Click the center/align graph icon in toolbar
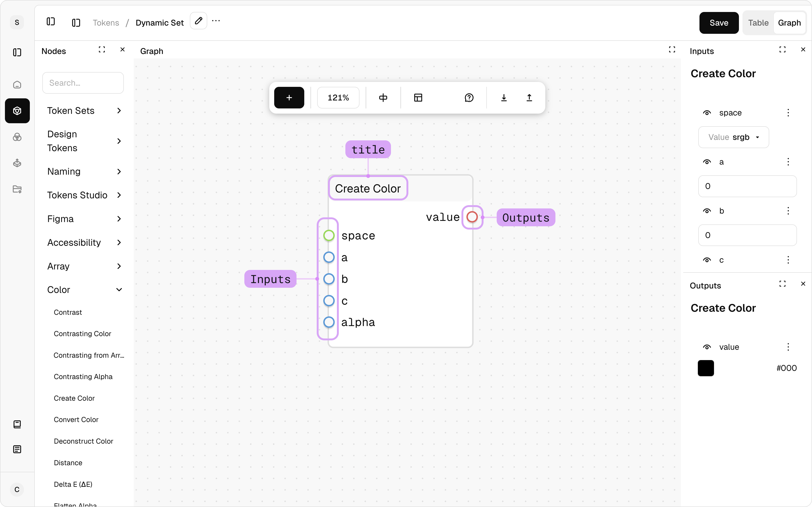The width and height of the screenshot is (812, 507). coord(383,98)
